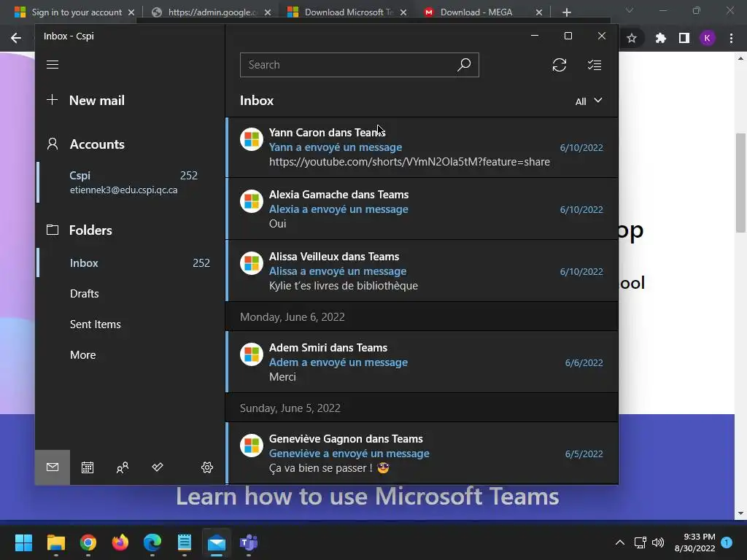Screen dimensions: 747x560
Task: Enter selection mode with the checklist icon
Action: (594, 65)
